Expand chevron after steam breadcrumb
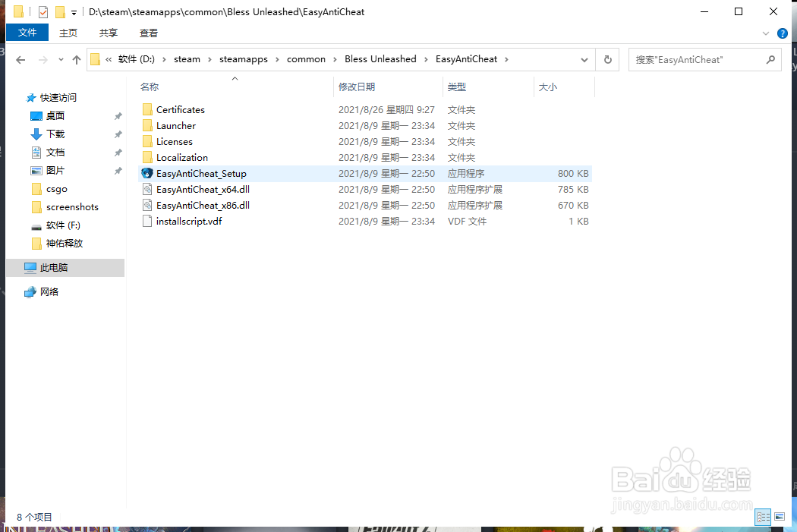Image resolution: width=797 pixels, height=532 pixels. (x=209, y=59)
